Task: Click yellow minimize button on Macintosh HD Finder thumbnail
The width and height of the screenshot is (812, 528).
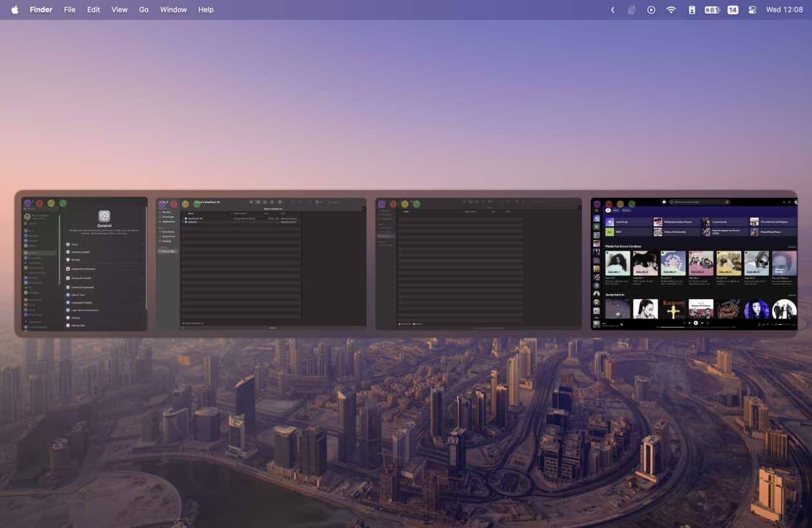Action: pyautogui.click(x=186, y=204)
